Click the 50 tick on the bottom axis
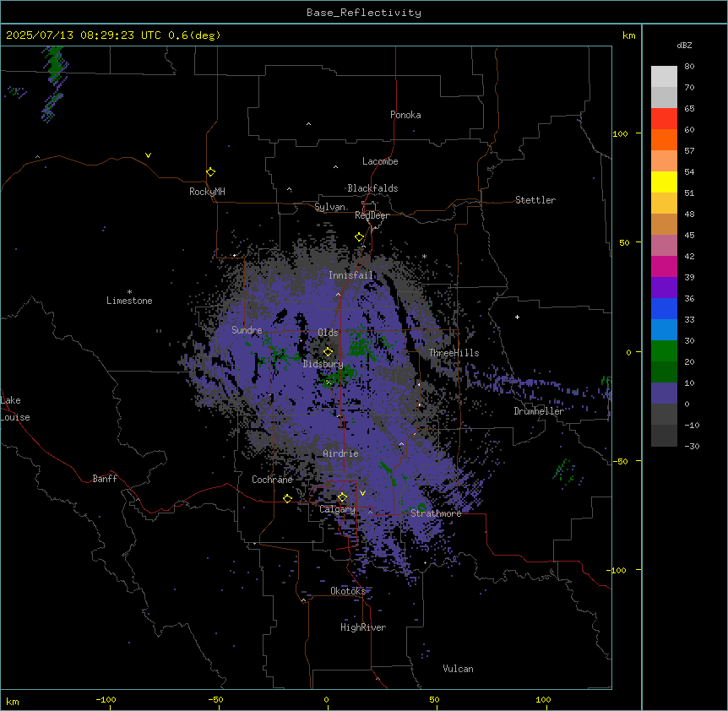The width and height of the screenshot is (728, 711). (x=434, y=699)
